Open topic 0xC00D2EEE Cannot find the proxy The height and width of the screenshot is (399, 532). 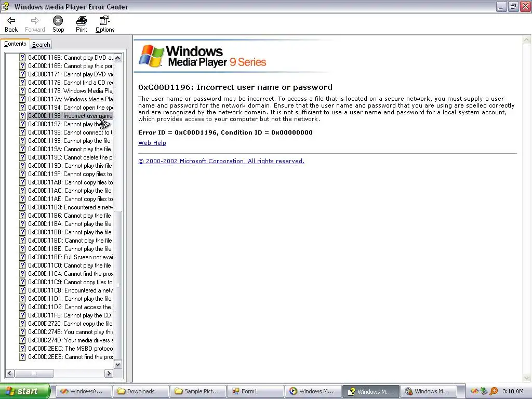(71, 357)
